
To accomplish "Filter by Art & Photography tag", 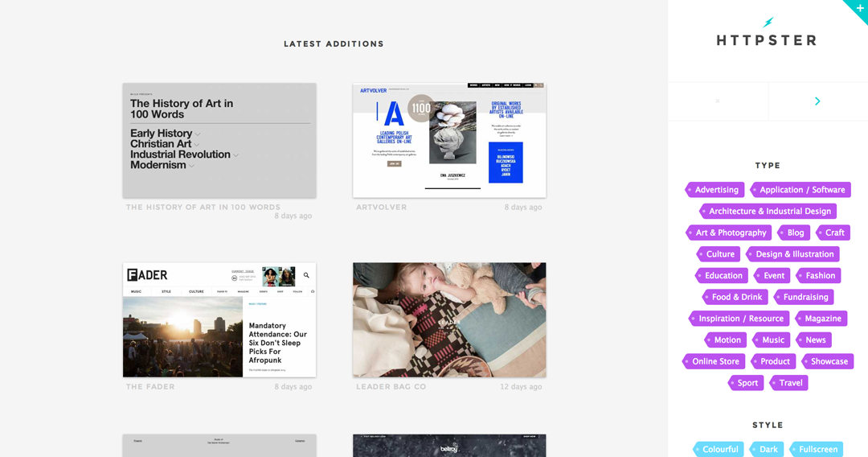I will click(x=728, y=233).
